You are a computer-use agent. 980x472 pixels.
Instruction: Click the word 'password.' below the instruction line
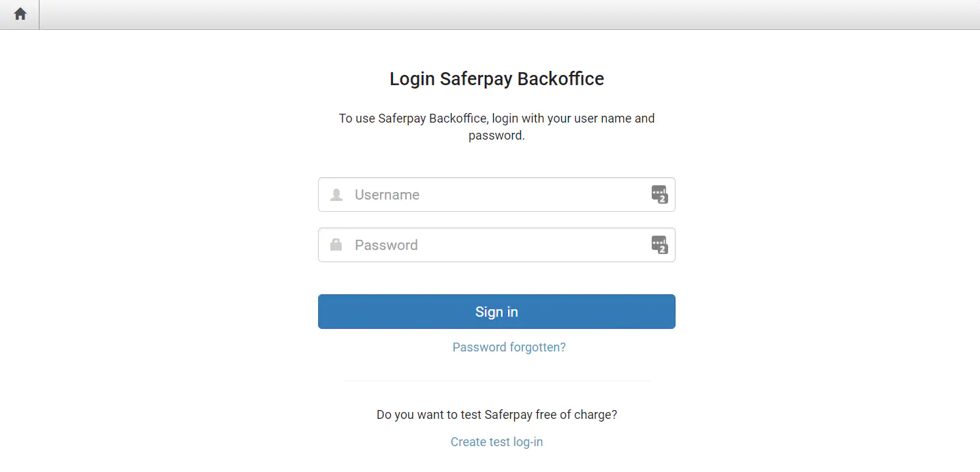496,136
